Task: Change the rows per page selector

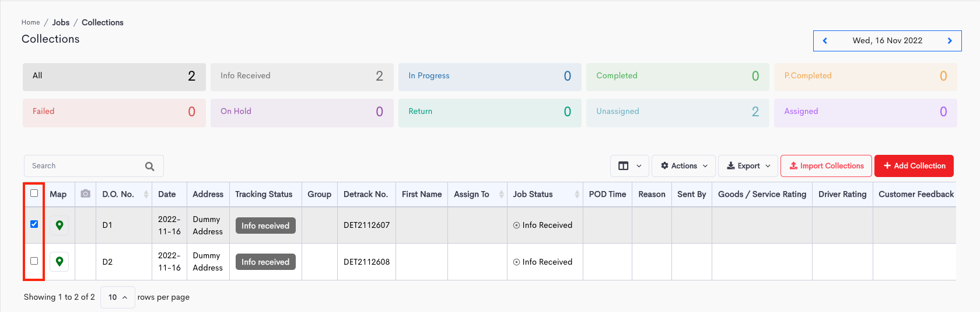Action: coord(117,297)
